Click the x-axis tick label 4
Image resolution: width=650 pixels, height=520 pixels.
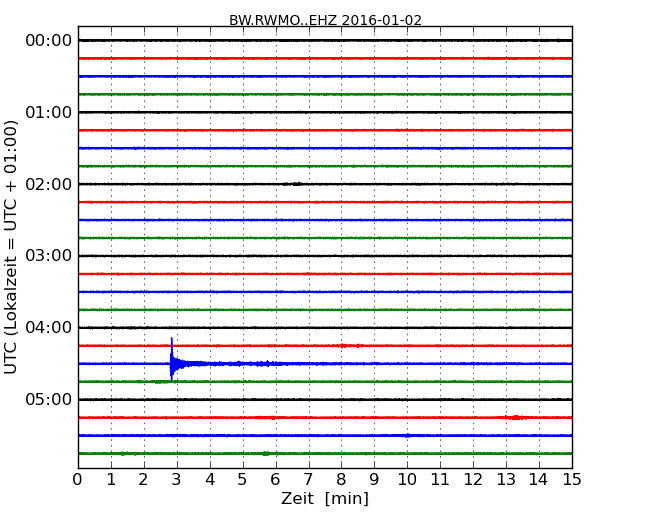tap(210, 480)
